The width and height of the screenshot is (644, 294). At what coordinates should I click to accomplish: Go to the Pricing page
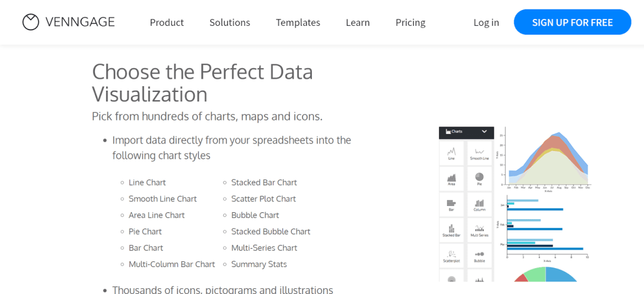pyautogui.click(x=411, y=23)
